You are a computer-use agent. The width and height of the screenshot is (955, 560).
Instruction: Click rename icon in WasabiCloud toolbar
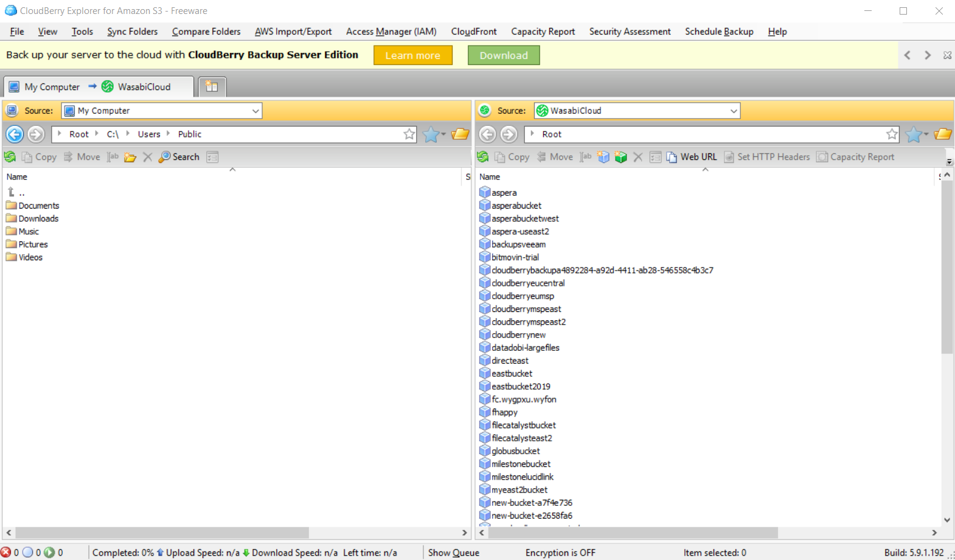tap(586, 157)
